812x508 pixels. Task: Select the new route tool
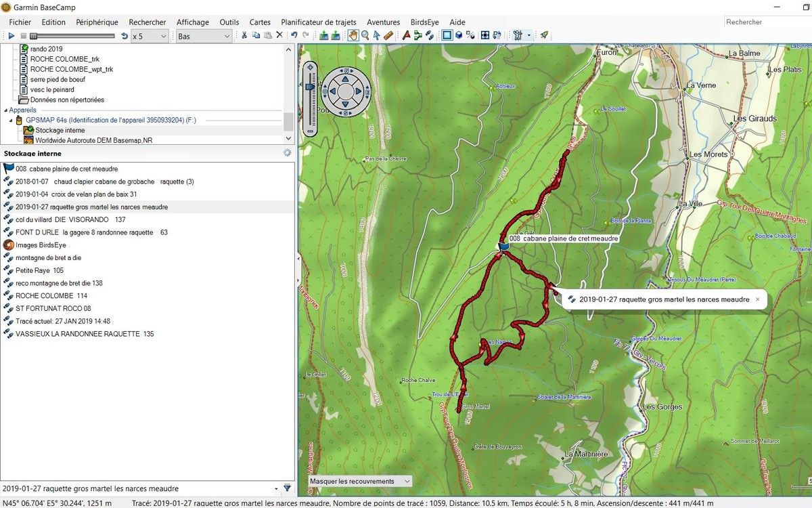pos(418,35)
